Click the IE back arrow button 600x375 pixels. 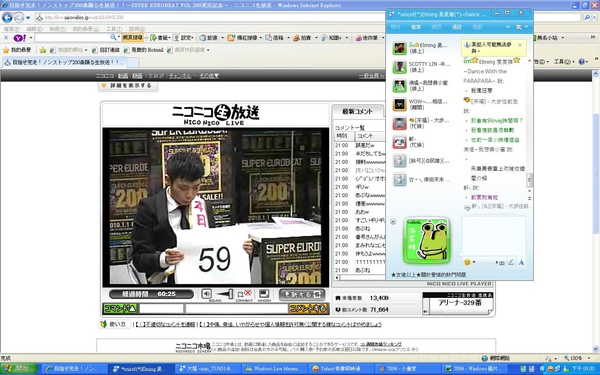7,17
